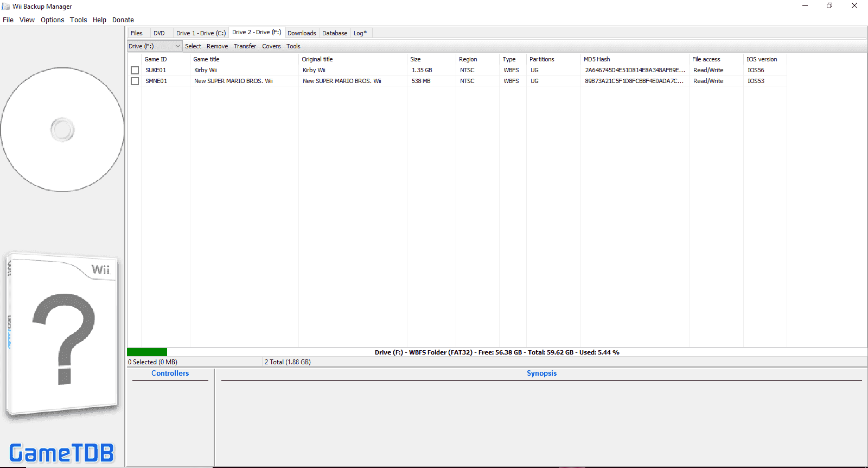
Task: Open the Options menu
Action: point(53,20)
